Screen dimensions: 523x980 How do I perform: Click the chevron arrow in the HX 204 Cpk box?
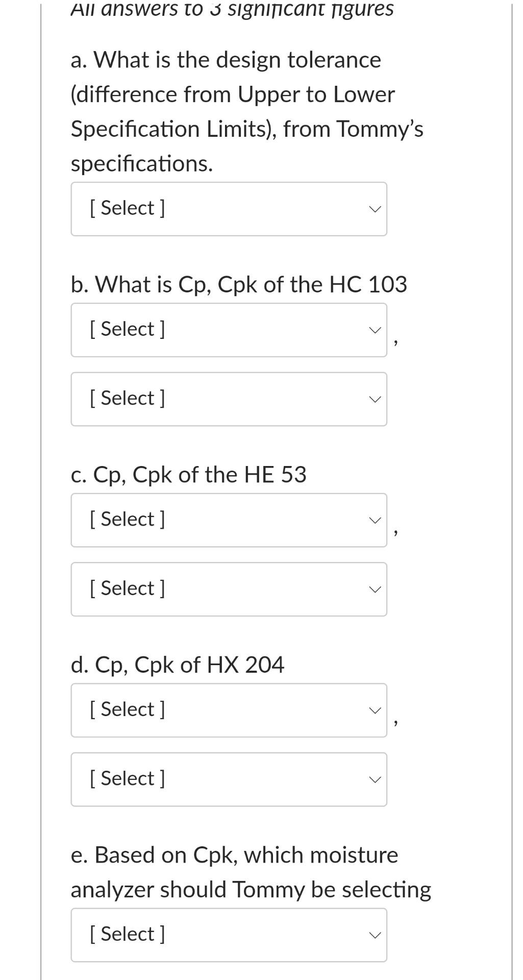coord(375,780)
